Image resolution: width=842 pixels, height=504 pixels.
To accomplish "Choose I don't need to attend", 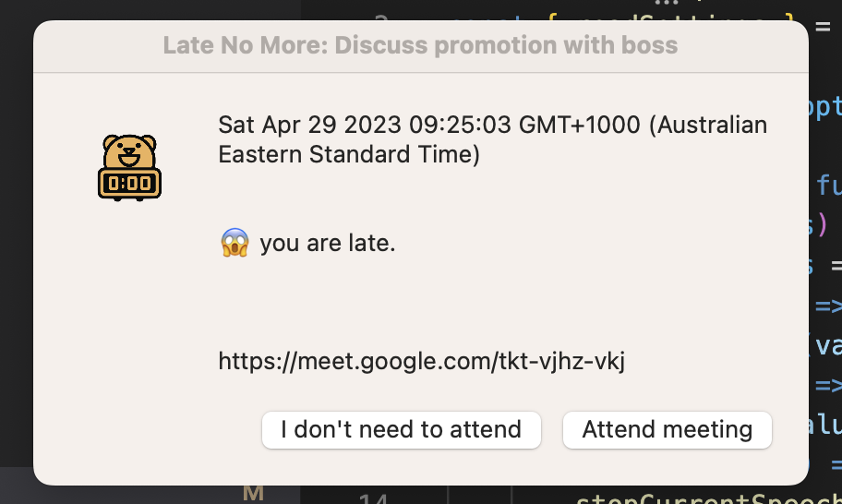I will pyautogui.click(x=401, y=430).
